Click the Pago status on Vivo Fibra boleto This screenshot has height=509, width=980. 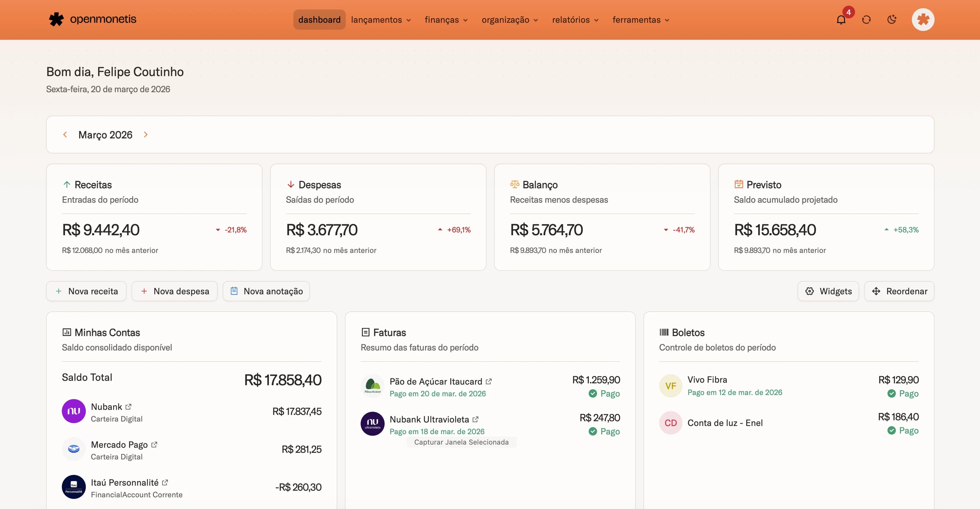click(x=904, y=393)
